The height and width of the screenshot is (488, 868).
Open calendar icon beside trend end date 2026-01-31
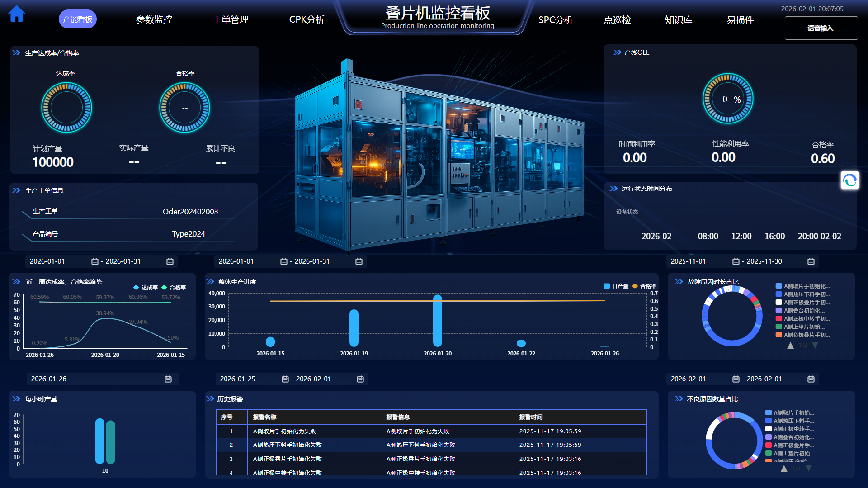(170, 261)
